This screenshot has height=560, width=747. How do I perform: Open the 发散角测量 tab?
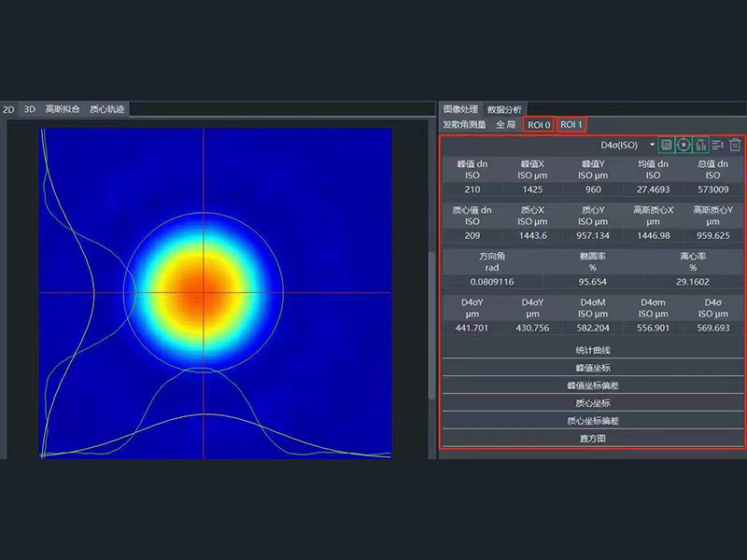[x=464, y=124]
